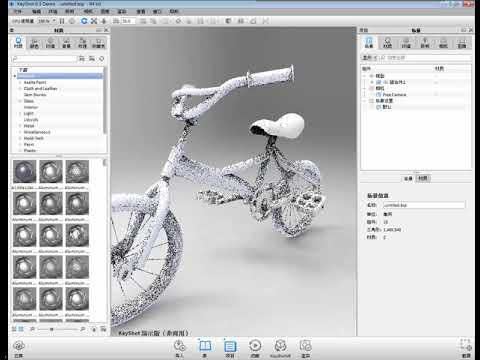Select the Dolly camera tool
The image size is (480, 360).
104,21
